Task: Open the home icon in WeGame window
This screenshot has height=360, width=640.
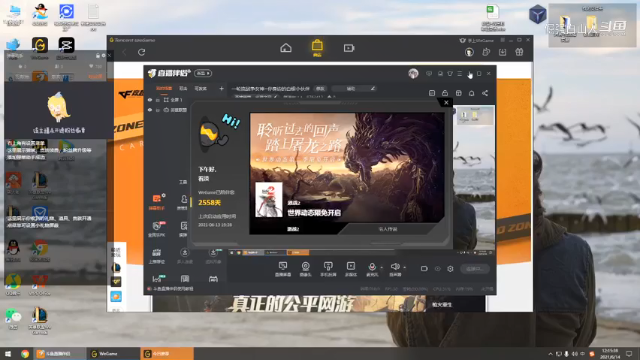Action: (286, 48)
